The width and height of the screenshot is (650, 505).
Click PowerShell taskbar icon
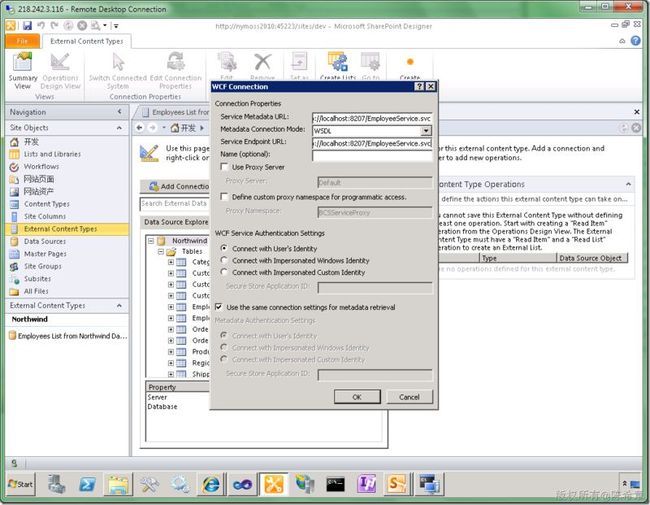(87, 484)
